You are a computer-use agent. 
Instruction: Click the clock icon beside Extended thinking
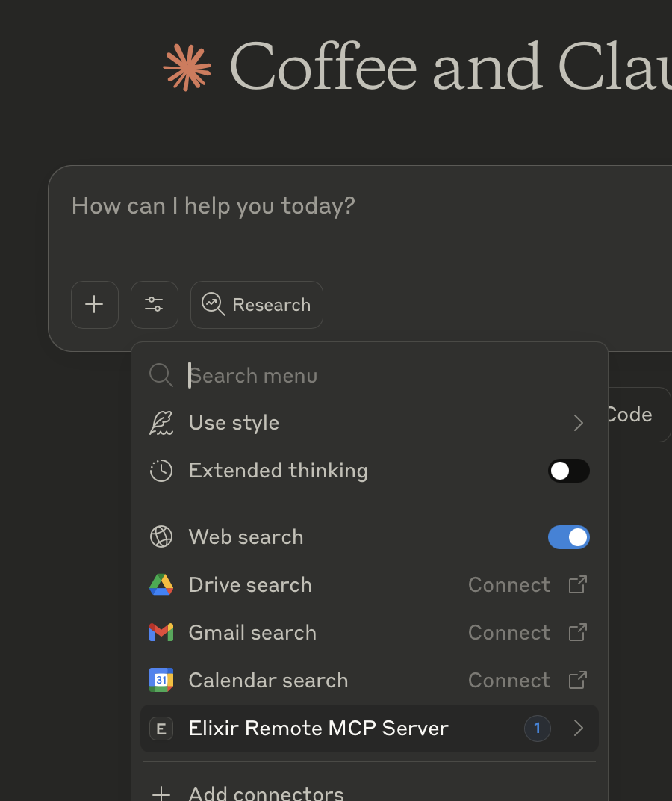click(x=161, y=471)
